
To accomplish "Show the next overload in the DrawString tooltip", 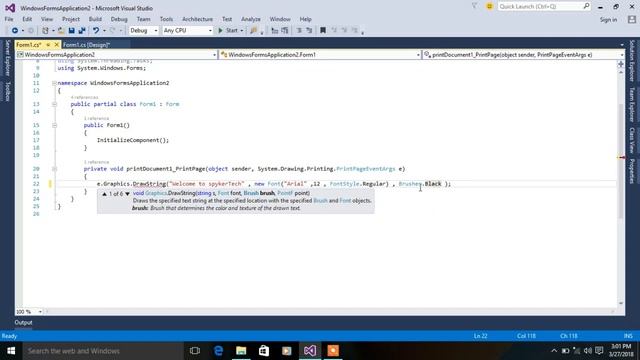I will [127, 194].
